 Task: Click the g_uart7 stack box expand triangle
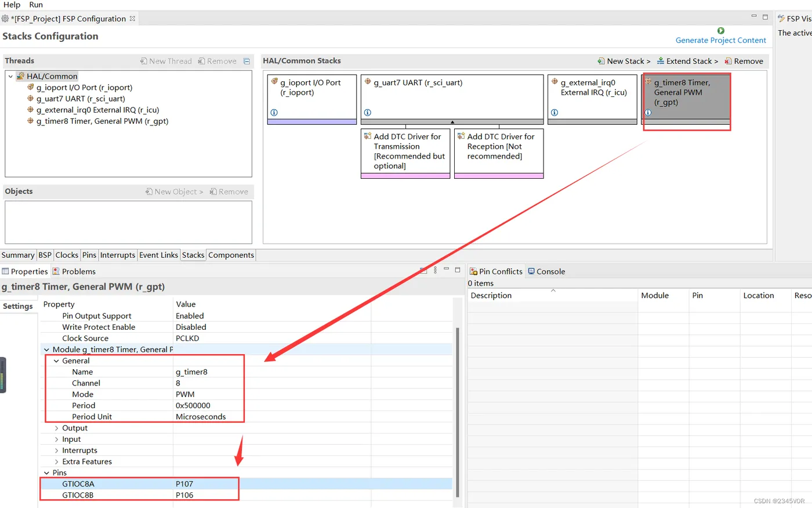[452, 122]
